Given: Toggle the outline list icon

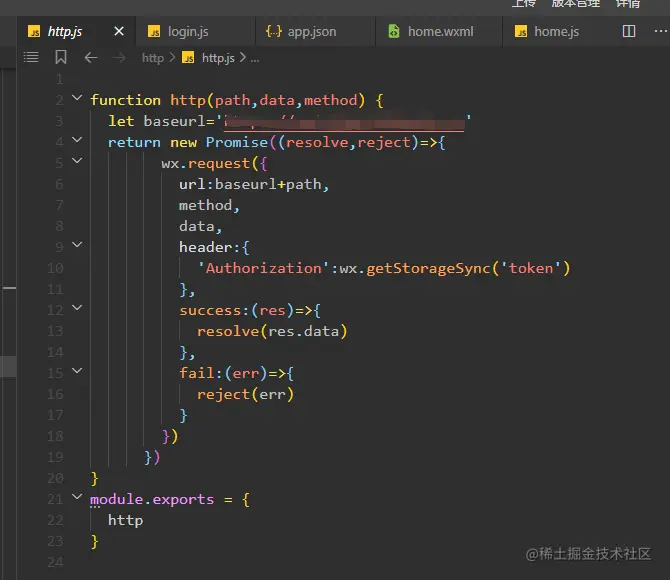Looking at the screenshot, I should pos(31,57).
